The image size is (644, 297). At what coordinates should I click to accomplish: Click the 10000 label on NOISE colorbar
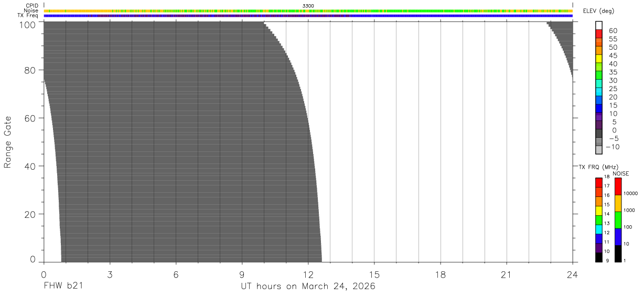pos(631,193)
